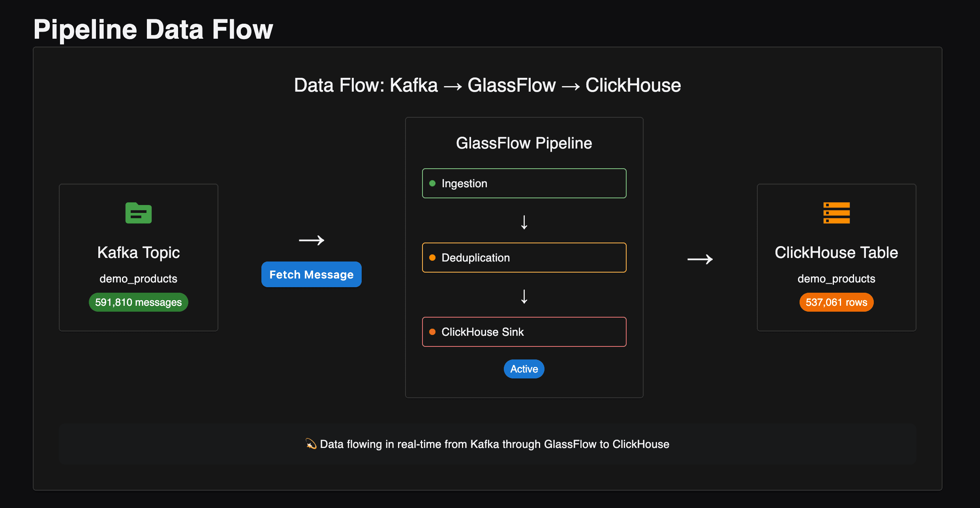The width and height of the screenshot is (980, 508).
Task: Click the ClickHouse Table card title
Action: click(836, 252)
